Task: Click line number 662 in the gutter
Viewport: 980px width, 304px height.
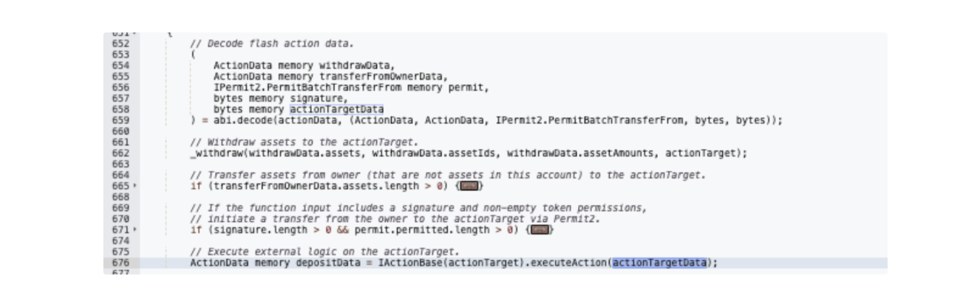Action: click(121, 153)
